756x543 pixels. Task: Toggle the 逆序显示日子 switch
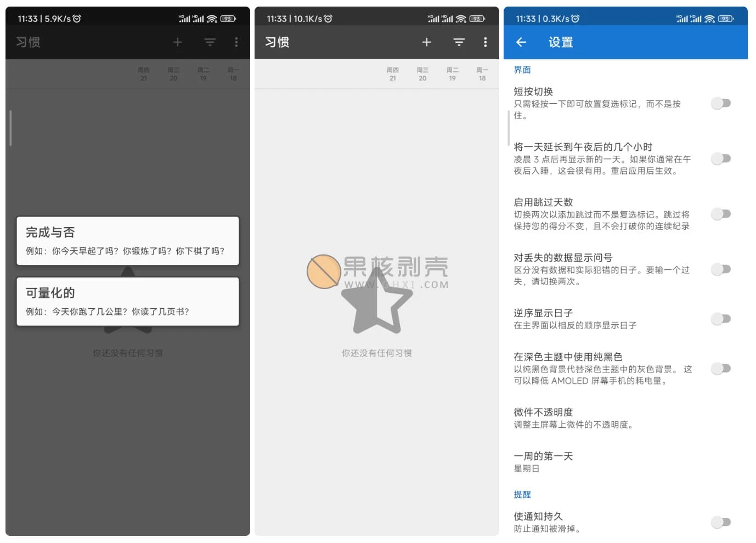click(x=721, y=319)
